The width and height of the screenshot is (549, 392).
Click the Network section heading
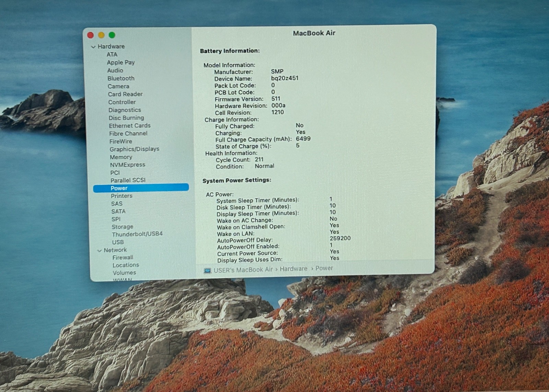115,250
